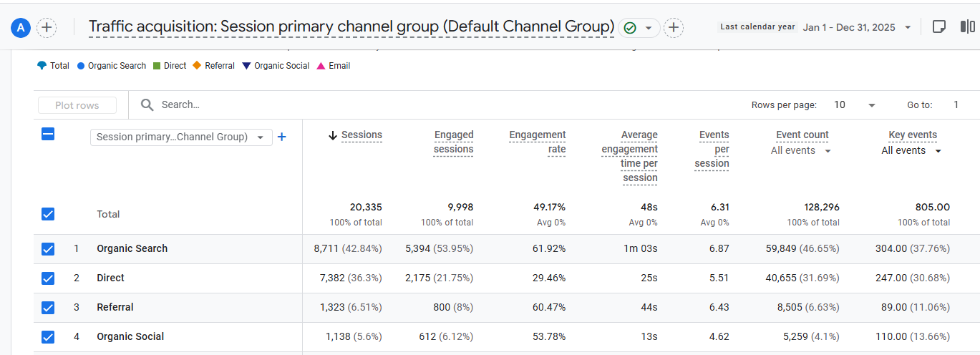Uncheck the Organic Search row checkbox
This screenshot has width=980, height=355.
point(48,249)
